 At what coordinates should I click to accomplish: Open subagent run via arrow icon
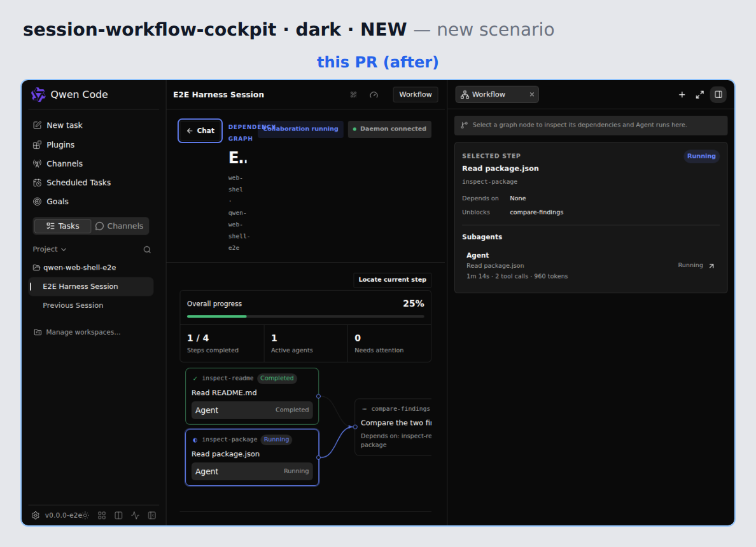click(711, 265)
